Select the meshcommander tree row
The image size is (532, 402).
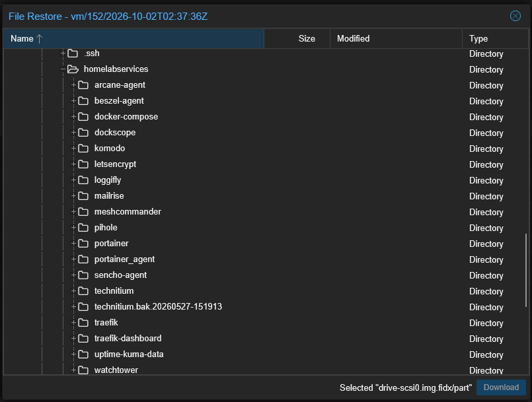(266, 211)
